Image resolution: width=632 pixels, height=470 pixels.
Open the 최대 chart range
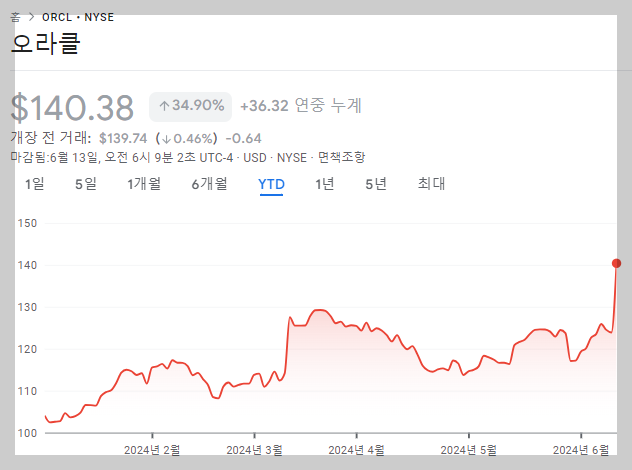pyautogui.click(x=431, y=184)
